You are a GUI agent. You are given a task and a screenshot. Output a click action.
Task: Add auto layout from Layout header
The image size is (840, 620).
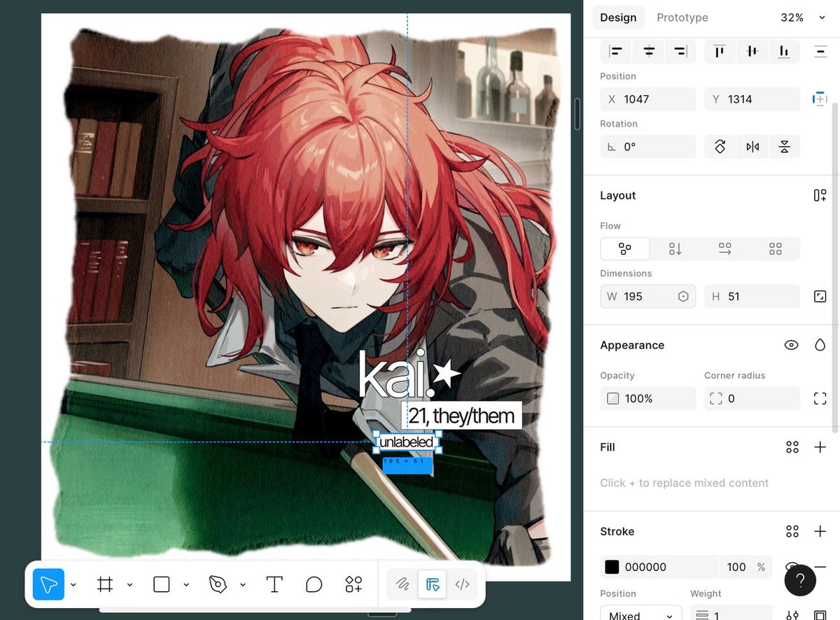pyautogui.click(x=820, y=196)
